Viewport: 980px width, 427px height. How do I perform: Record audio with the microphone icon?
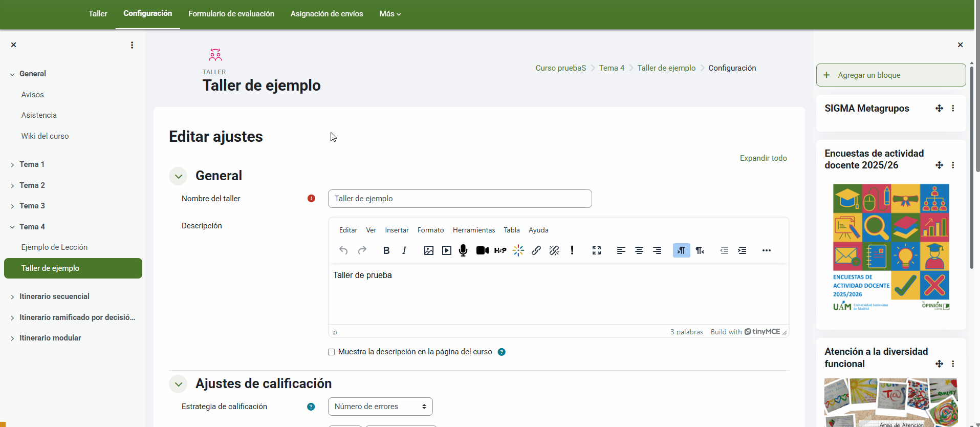click(463, 250)
